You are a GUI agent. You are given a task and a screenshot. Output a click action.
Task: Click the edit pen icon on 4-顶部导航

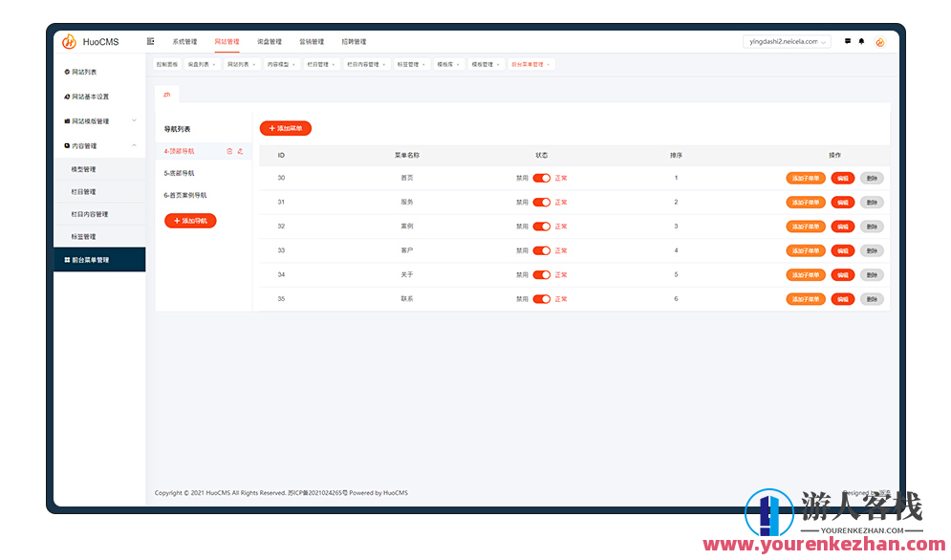[x=240, y=151]
